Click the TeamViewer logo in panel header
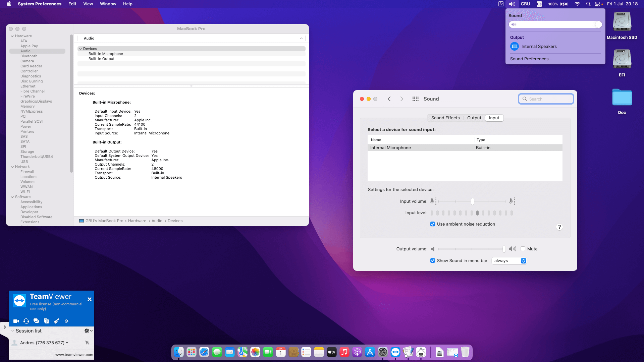Viewport: 644px width, 362px height. pyautogui.click(x=19, y=301)
